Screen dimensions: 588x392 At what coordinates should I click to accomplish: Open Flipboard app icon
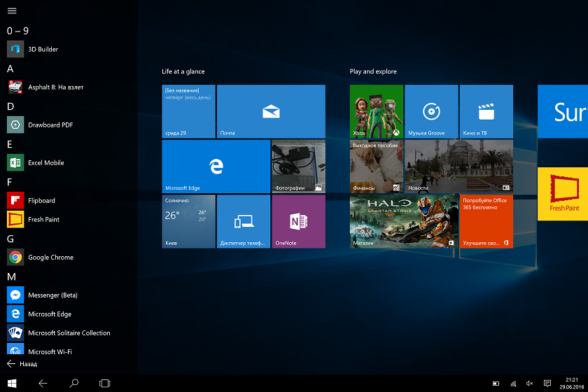(15, 201)
